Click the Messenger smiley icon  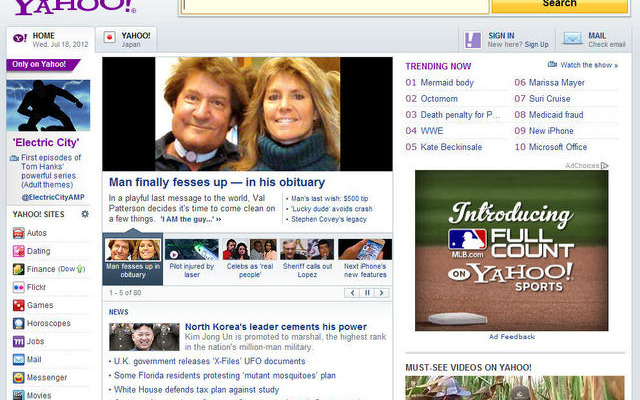tap(18, 378)
